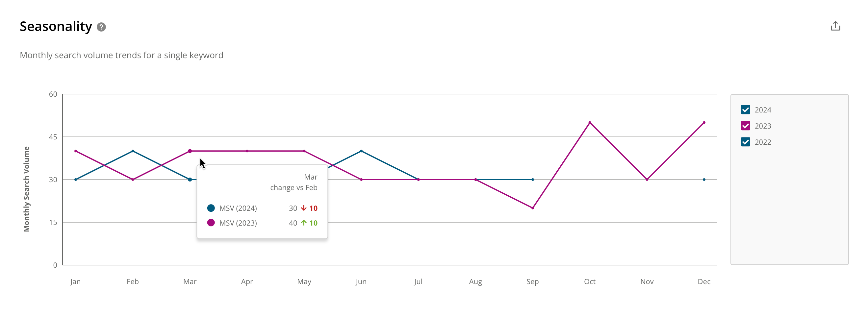Click the 2022 legend label text
The height and width of the screenshot is (317, 868).
(763, 142)
